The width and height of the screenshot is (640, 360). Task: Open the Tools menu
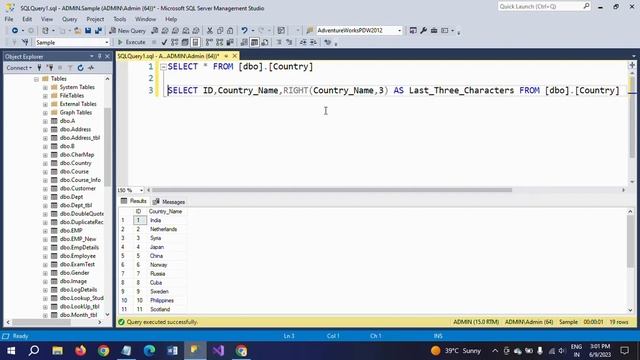tap(120, 19)
